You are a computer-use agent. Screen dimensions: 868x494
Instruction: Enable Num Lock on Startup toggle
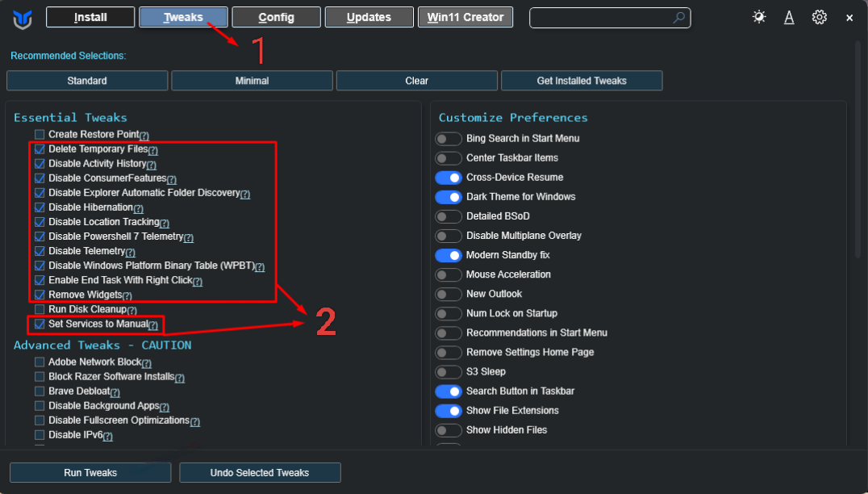click(449, 313)
